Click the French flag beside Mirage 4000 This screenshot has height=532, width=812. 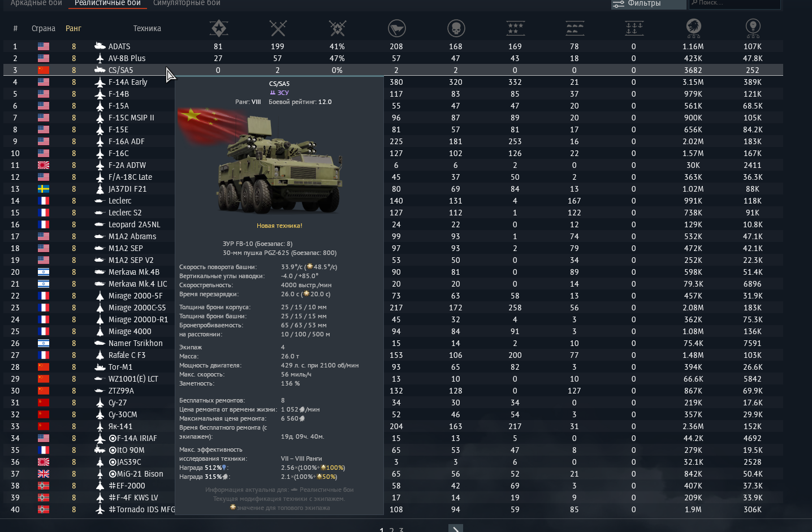(44, 331)
